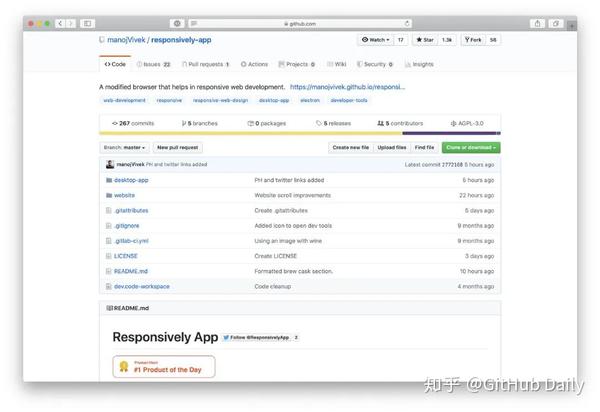Select the Code tab
Viewport: 600px width, 412px height.
pos(115,64)
